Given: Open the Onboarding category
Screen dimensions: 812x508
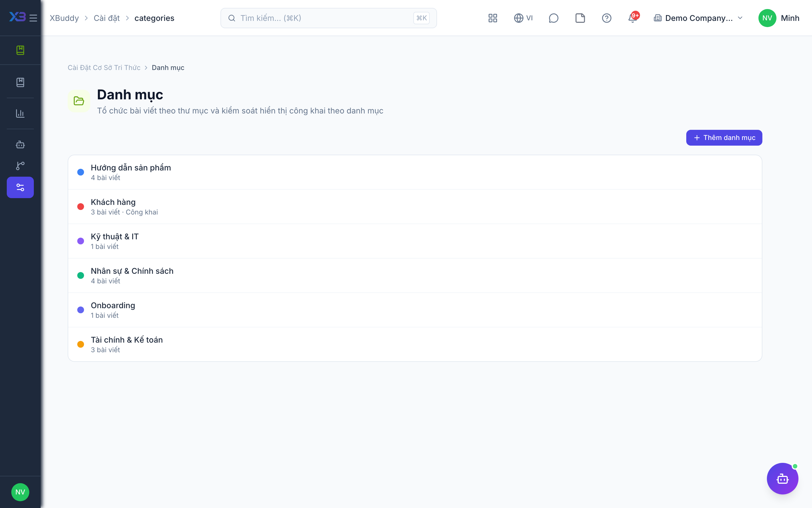Looking at the screenshot, I should tap(415, 310).
